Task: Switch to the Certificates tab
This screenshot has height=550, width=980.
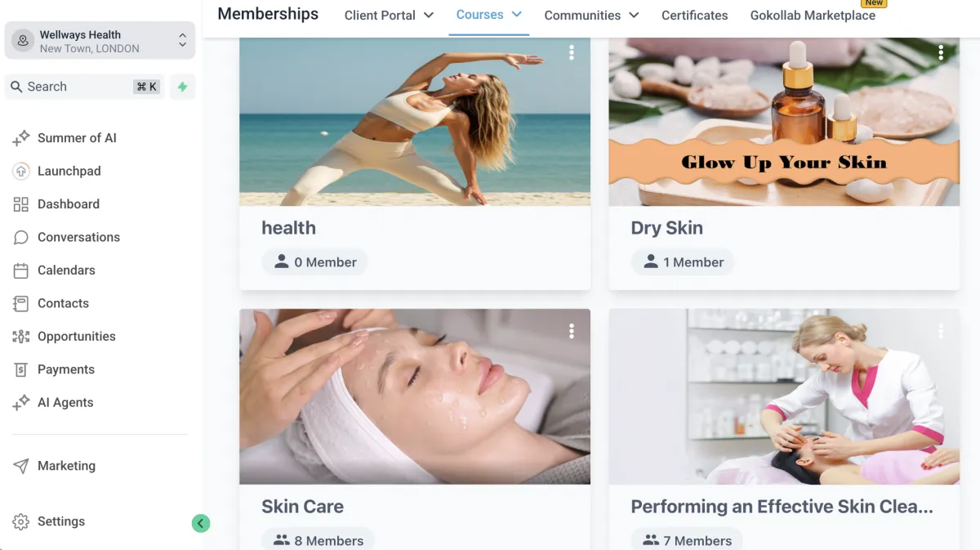Action: click(694, 16)
